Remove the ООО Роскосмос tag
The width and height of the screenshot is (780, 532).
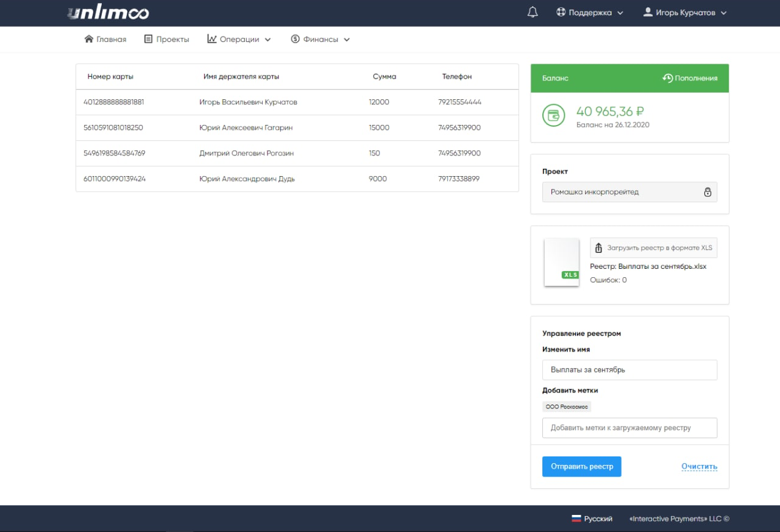click(x=567, y=406)
